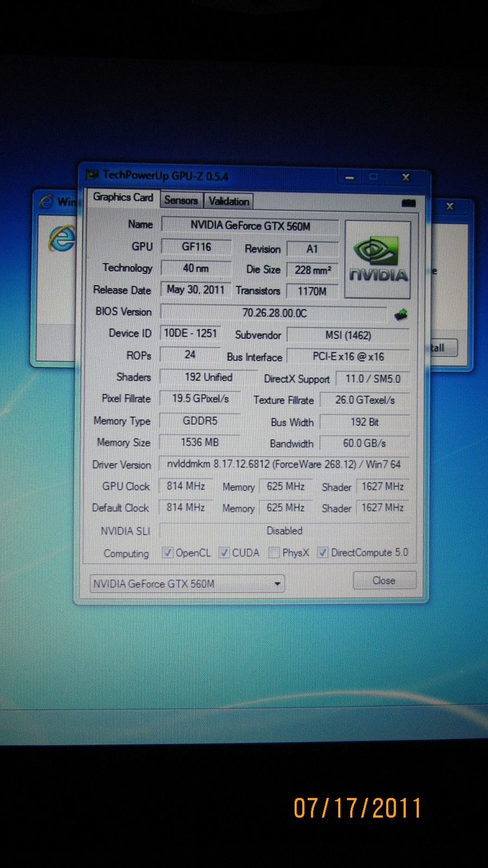Switch to the Sensors tab
The image size is (488, 868).
tap(181, 201)
